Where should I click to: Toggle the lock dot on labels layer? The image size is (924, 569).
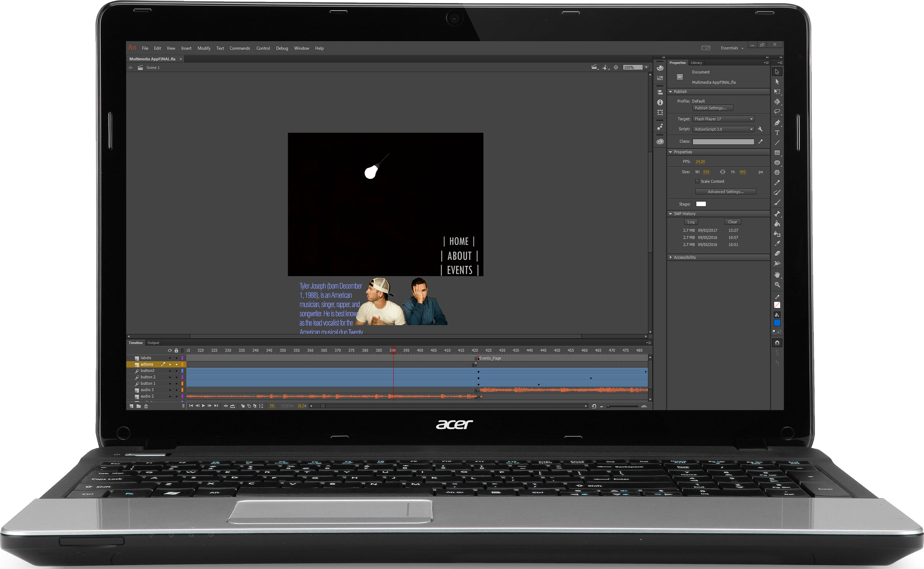[176, 358]
